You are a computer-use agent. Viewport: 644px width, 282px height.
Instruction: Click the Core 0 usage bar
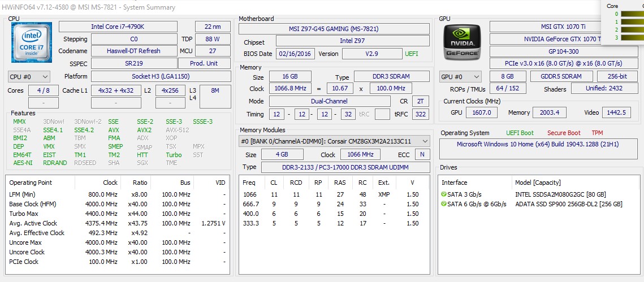[633, 14]
